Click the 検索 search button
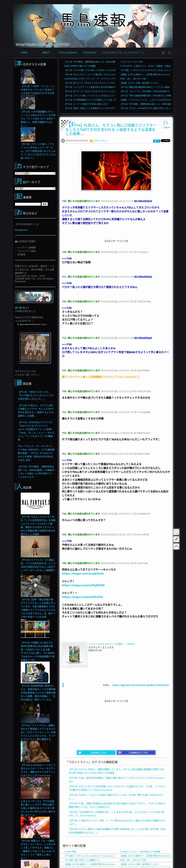Screen dimensions: 186x868 click(45, 204)
